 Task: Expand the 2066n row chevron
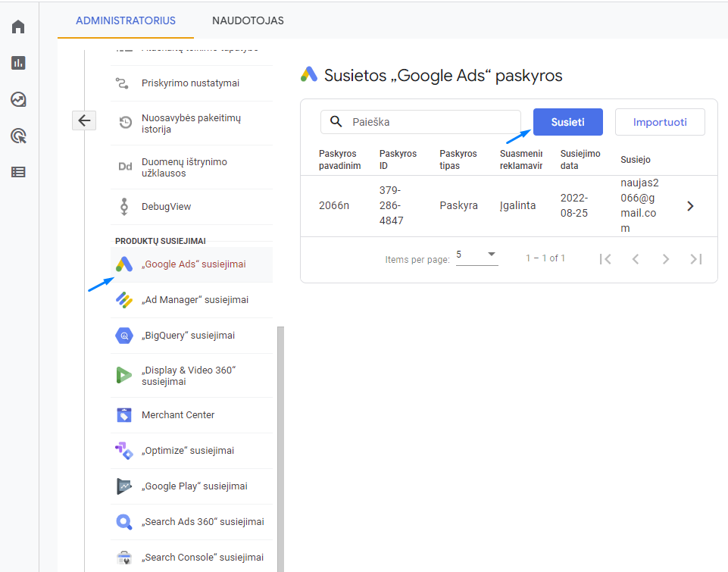[x=690, y=206]
